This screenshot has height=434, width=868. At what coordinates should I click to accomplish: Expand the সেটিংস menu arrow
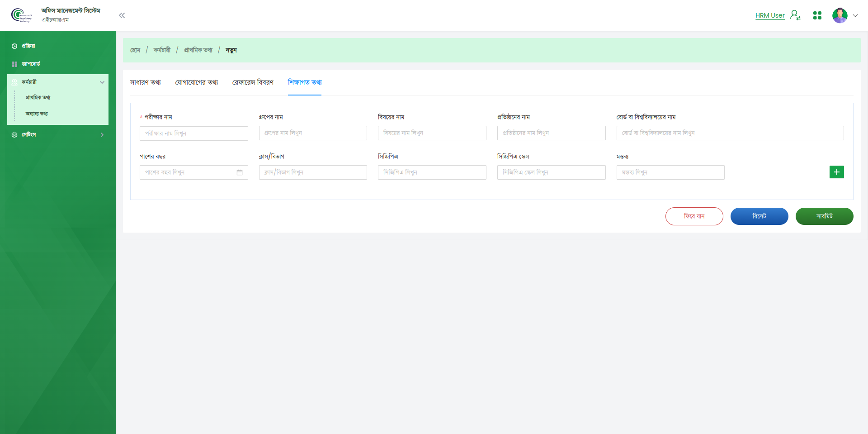click(x=102, y=135)
